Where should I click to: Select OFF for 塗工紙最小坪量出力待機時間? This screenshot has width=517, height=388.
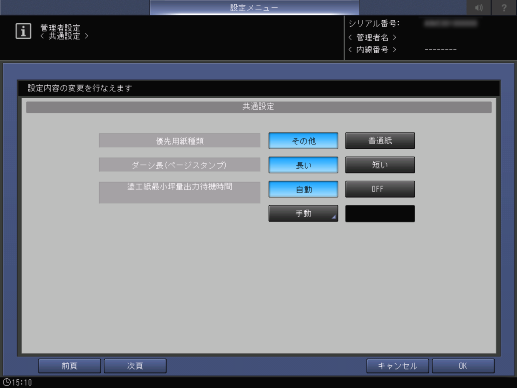[x=380, y=189]
